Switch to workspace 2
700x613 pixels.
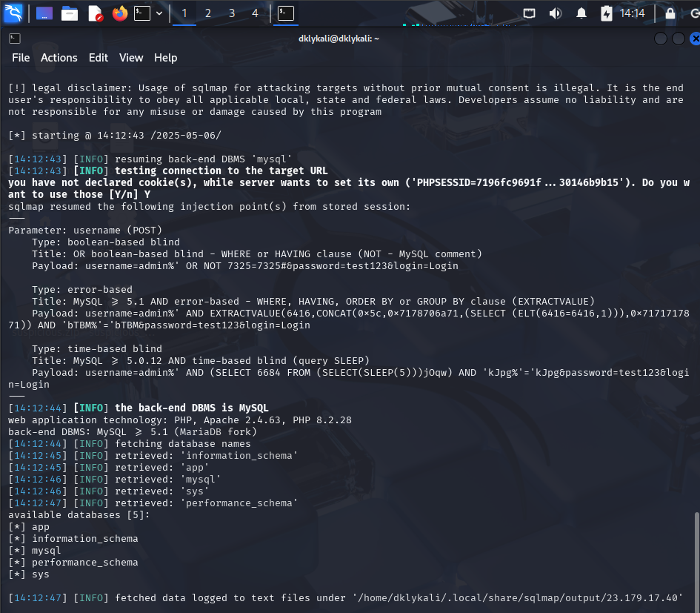208,13
